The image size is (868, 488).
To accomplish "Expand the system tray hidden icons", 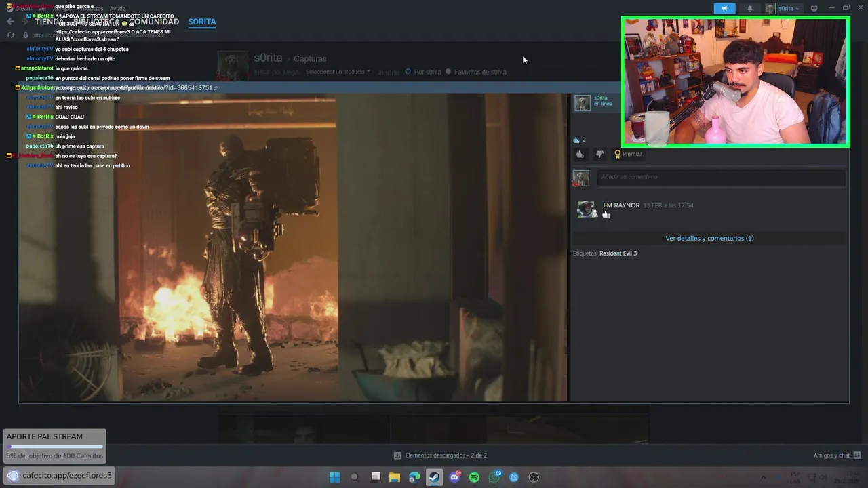I will click(763, 477).
